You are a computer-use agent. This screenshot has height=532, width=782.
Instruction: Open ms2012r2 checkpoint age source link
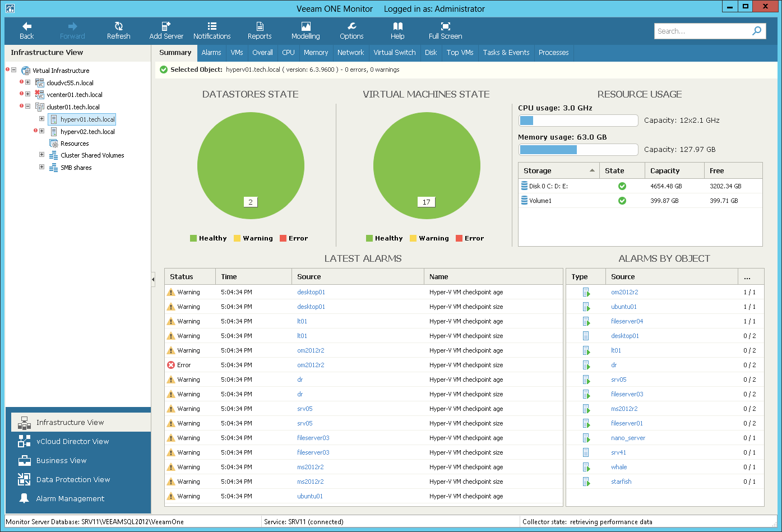[311, 467]
